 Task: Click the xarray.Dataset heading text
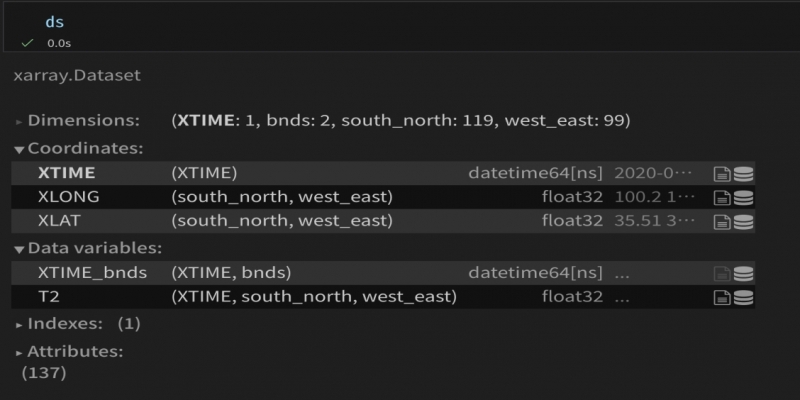[77, 75]
